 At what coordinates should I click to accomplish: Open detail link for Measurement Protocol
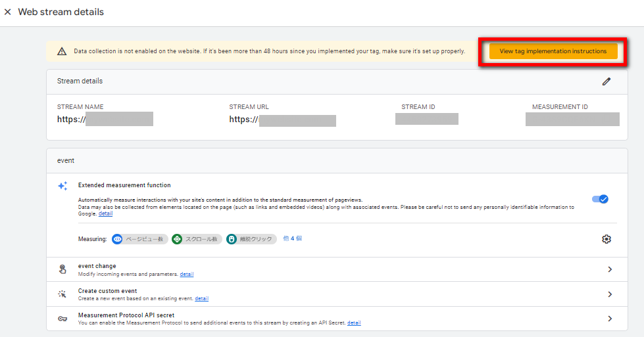pos(354,323)
